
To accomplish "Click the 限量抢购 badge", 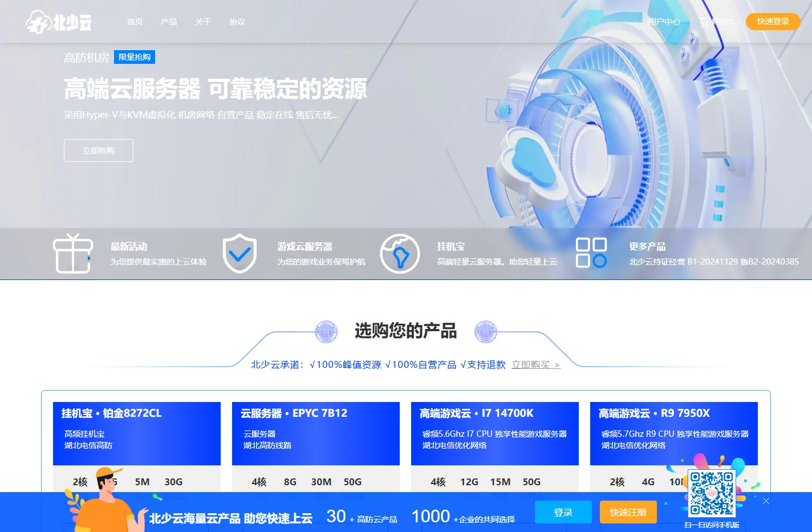I will click(135, 57).
